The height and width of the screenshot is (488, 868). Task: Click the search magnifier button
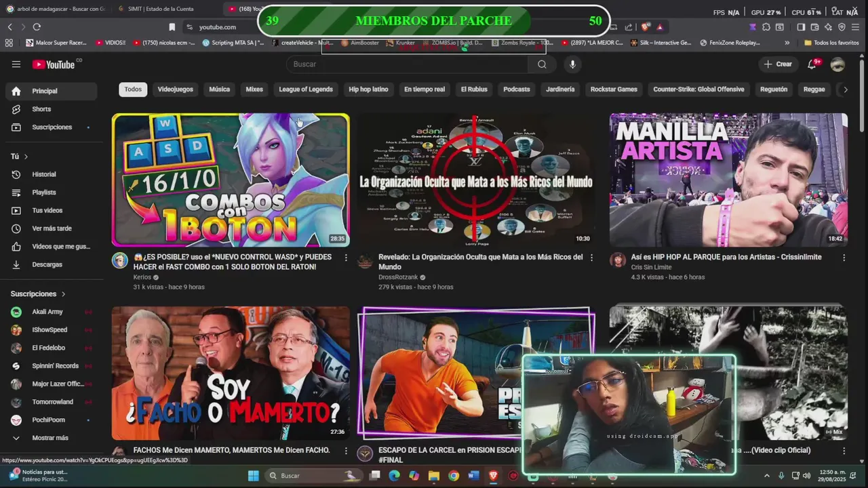542,64
